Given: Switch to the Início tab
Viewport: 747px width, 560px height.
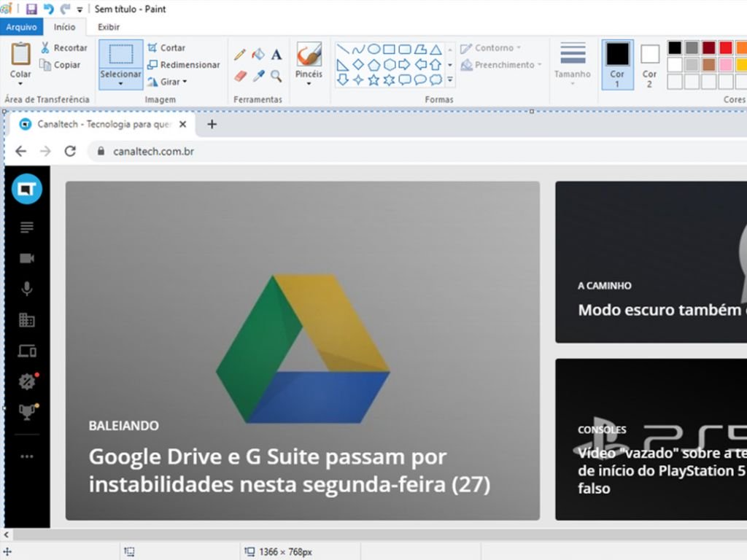Looking at the screenshot, I should coord(64,27).
